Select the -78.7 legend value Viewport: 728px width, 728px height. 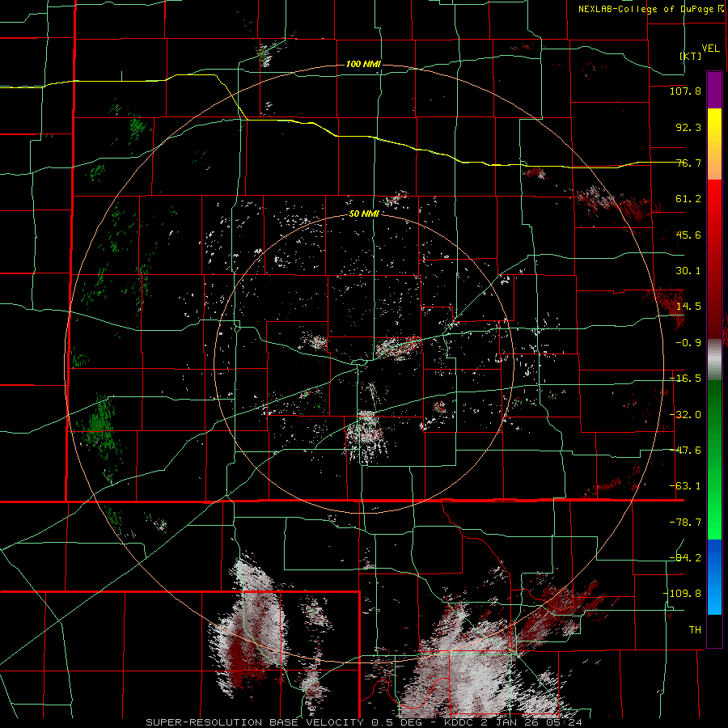[x=685, y=523]
